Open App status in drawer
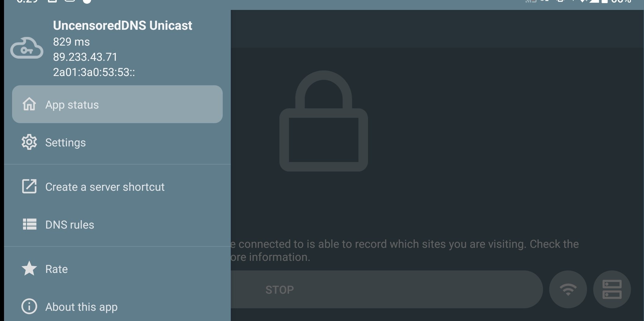The width and height of the screenshot is (644, 321). tap(117, 104)
